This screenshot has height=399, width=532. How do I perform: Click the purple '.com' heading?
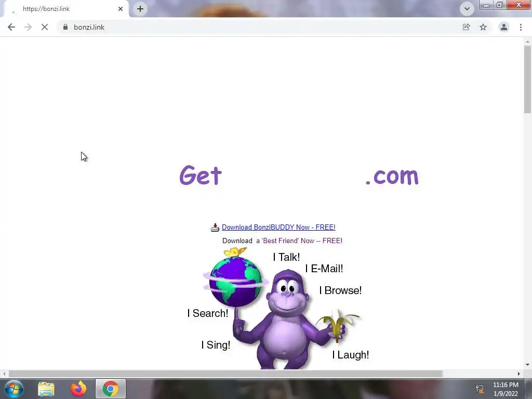coord(392,176)
